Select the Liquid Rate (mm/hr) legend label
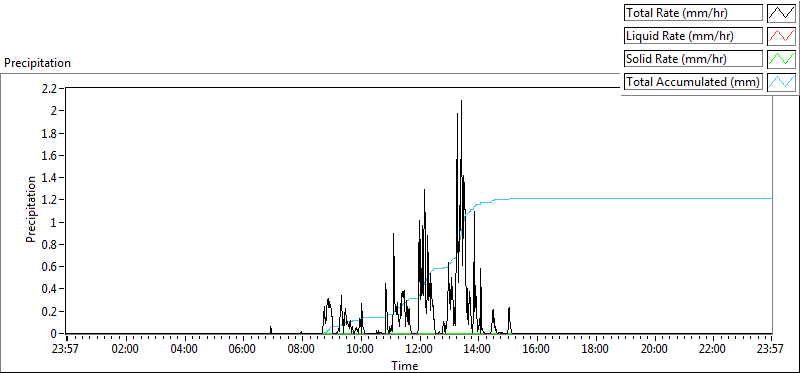 (x=693, y=36)
